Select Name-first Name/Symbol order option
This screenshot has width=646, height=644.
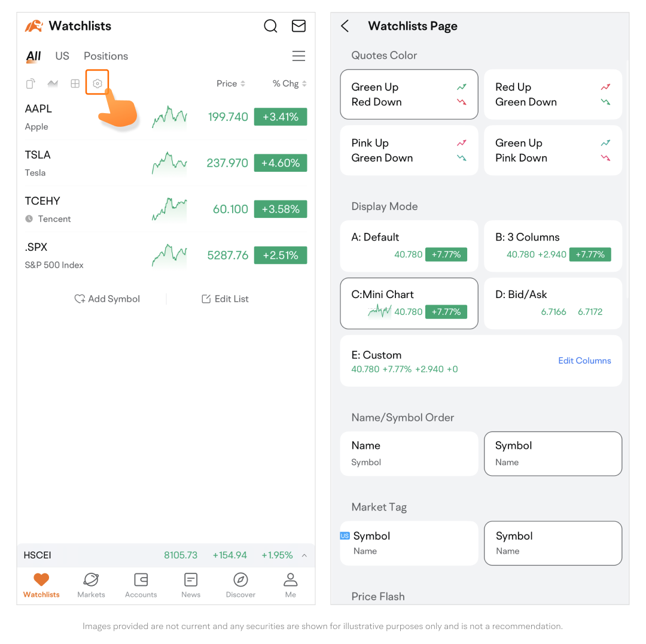(x=409, y=454)
